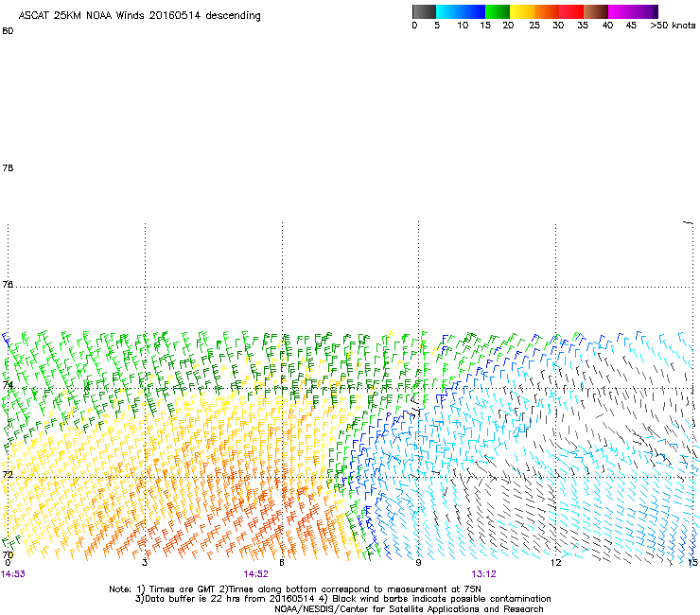
Task: Click the '35' legend scale label
Action: point(583,26)
